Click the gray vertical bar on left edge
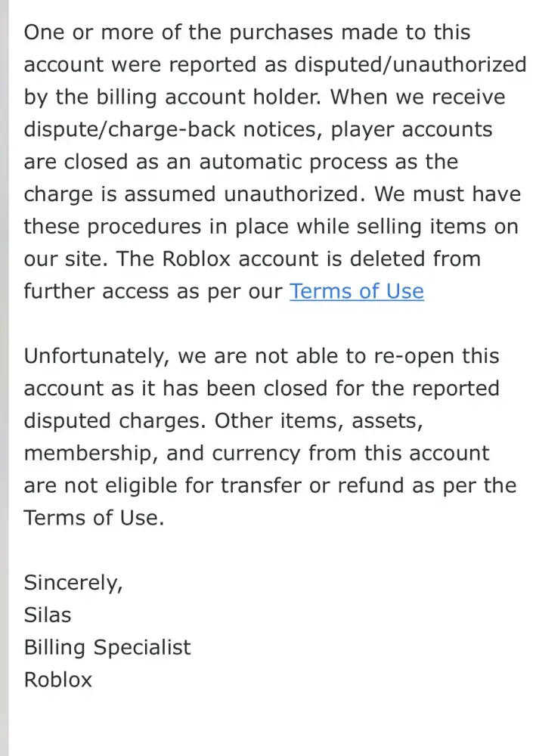 4,378
